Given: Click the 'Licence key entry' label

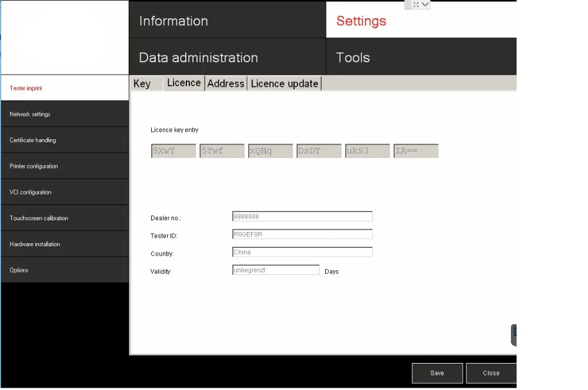Looking at the screenshot, I should point(175,130).
